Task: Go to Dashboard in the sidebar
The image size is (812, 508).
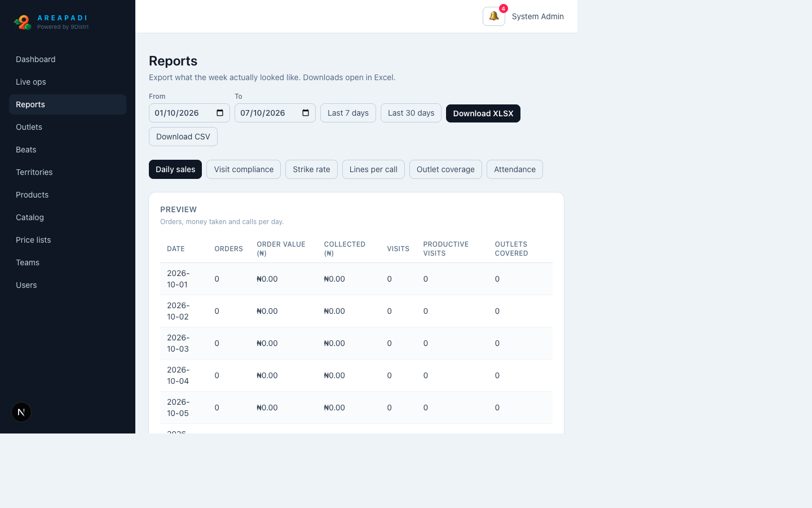Action: coord(68,59)
